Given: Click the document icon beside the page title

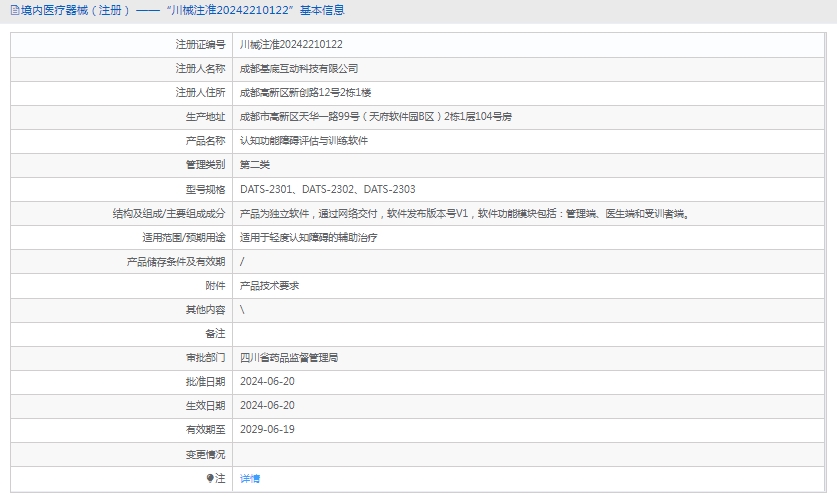Looking at the screenshot, I should click(13, 10).
